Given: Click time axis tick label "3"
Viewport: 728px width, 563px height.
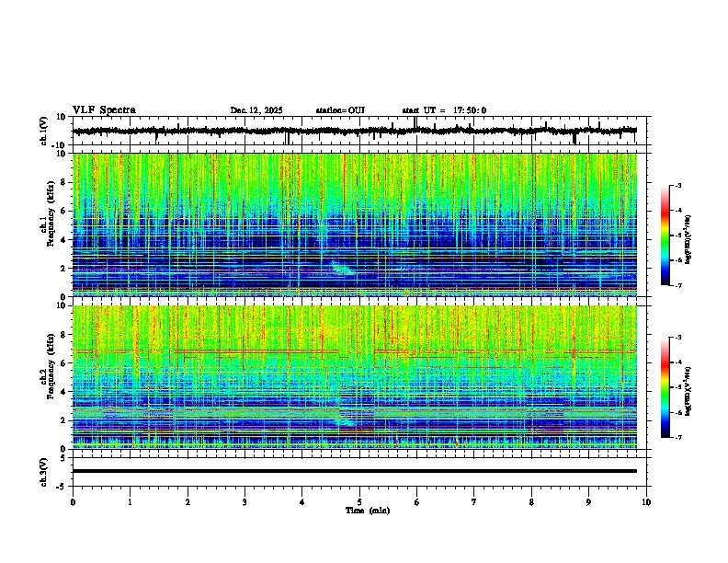Looking at the screenshot, I should pos(245,502).
